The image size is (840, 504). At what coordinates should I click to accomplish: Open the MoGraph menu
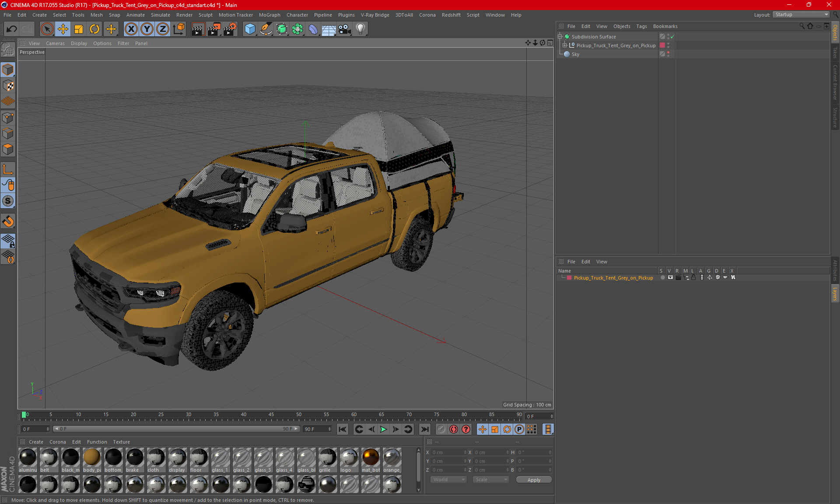pos(269,15)
